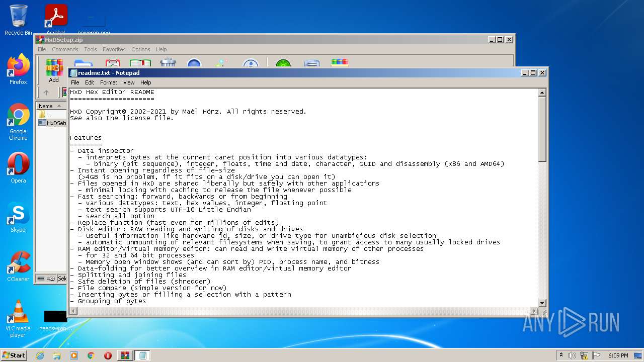Open the Tools menu in WinRAR
This screenshot has width=644, height=362.
click(x=91, y=49)
